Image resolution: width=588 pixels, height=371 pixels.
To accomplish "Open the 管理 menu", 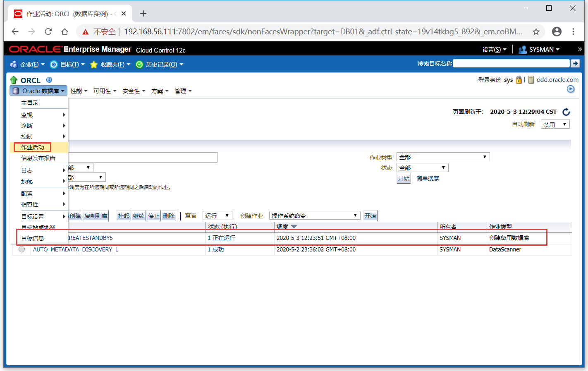I will 183,91.
